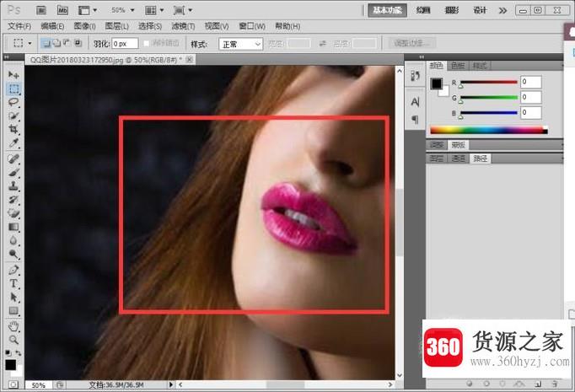The image size is (575, 392).
Task: Switch to the 设计 workspace
Action: pyautogui.click(x=480, y=10)
